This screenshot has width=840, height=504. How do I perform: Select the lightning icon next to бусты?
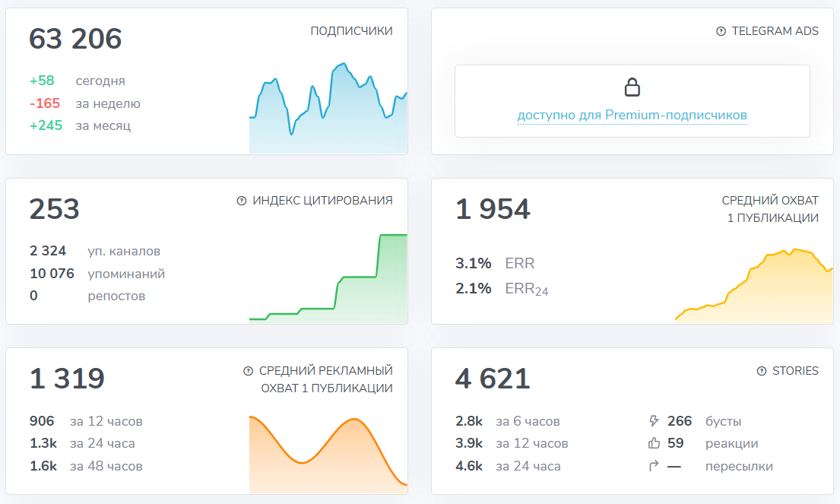pyautogui.click(x=652, y=420)
